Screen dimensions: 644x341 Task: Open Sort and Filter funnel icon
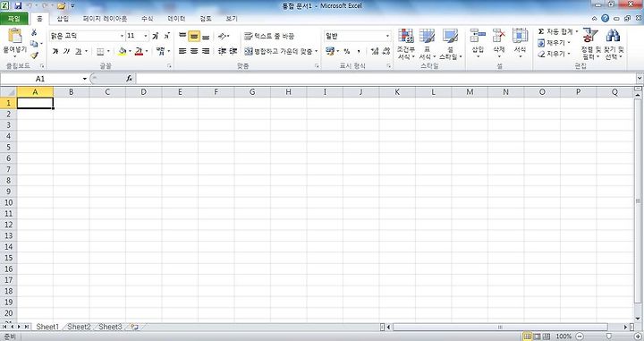[590, 36]
